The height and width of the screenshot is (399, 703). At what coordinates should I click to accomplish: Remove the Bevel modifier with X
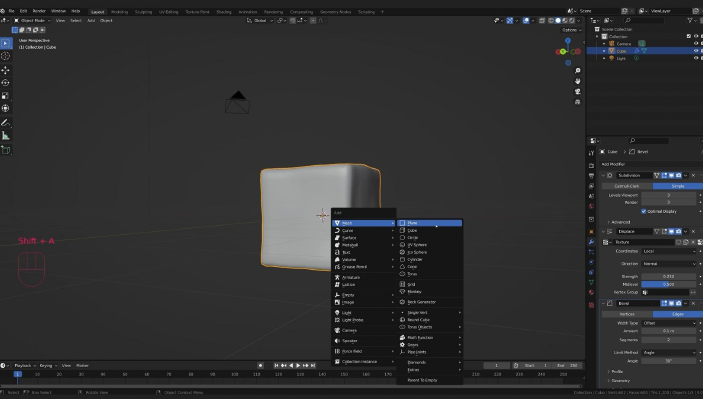693,304
